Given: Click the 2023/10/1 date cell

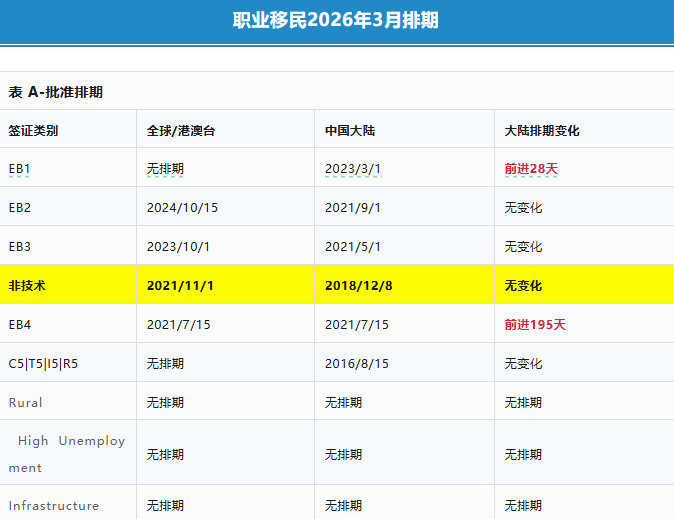Looking at the screenshot, I should point(178,247).
